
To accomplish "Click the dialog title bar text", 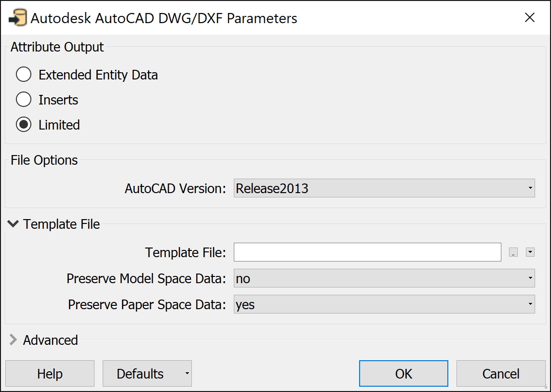I will click(164, 18).
